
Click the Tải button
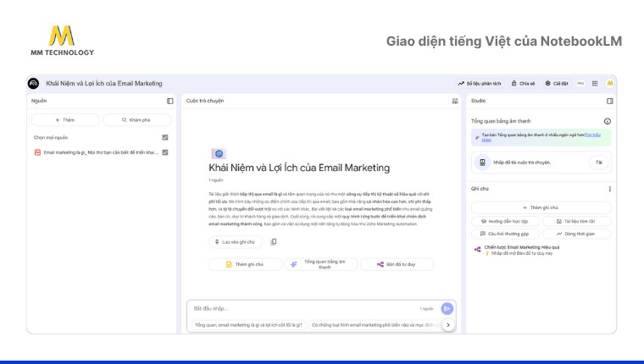pyautogui.click(x=599, y=163)
